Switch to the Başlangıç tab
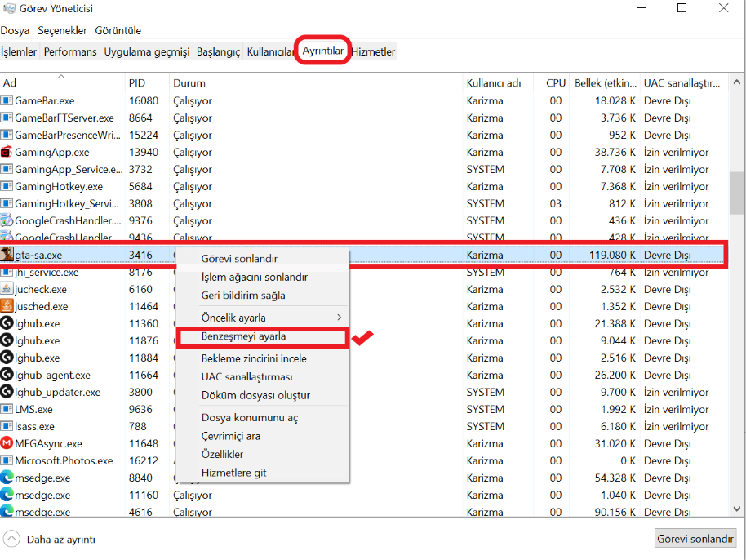This screenshot has width=746, height=560. pyautogui.click(x=219, y=51)
